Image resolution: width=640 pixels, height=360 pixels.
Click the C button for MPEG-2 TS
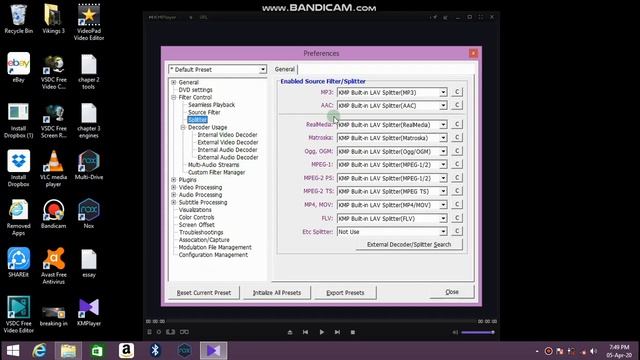(457, 191)
